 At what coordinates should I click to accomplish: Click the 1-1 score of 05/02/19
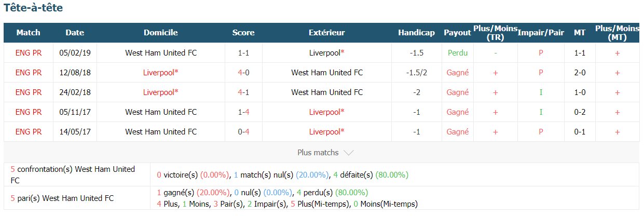click(243, 53)
